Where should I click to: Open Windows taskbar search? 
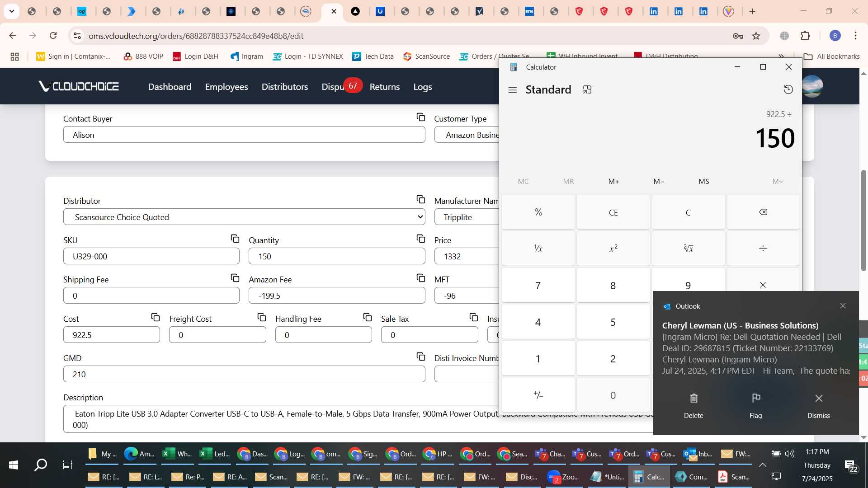(x=41, y=465)
